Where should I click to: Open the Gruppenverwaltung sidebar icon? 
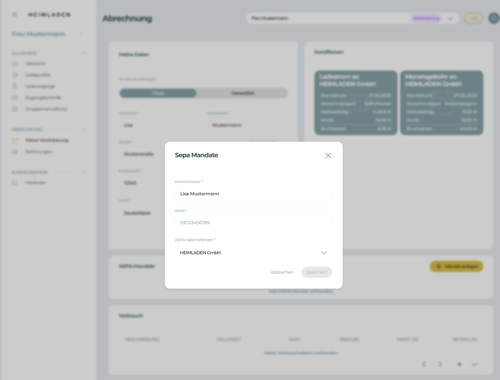pos(15,109)
